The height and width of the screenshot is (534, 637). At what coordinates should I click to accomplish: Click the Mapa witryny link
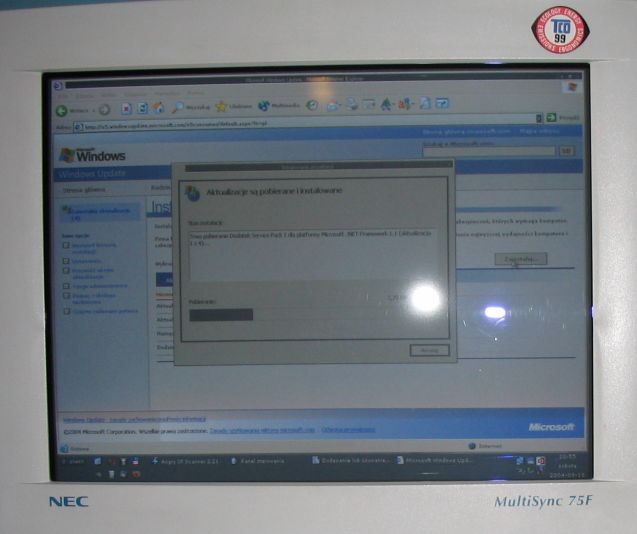coord(539,131)
